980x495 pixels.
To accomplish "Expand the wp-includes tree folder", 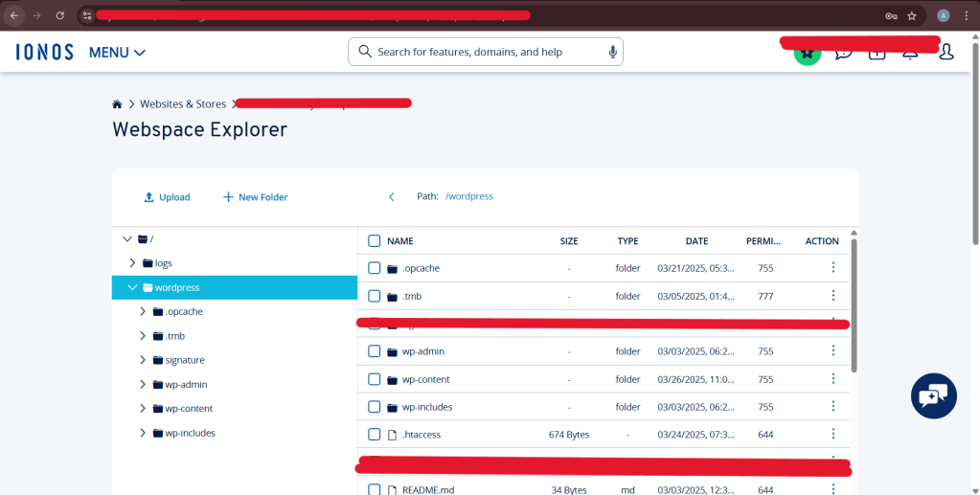I will coord(143,433).
